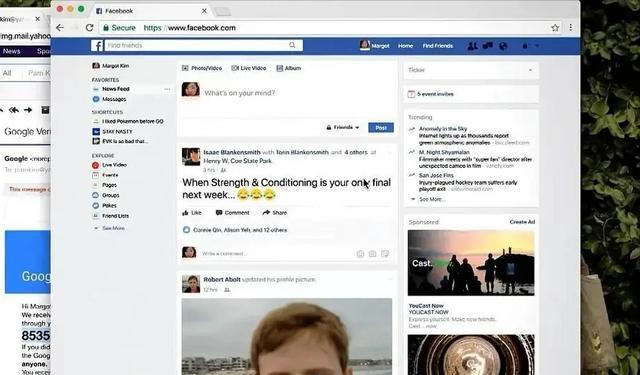The image size is (640, 375).
Task: Attach photo via comment camera icon
Action: coord(373,254)
